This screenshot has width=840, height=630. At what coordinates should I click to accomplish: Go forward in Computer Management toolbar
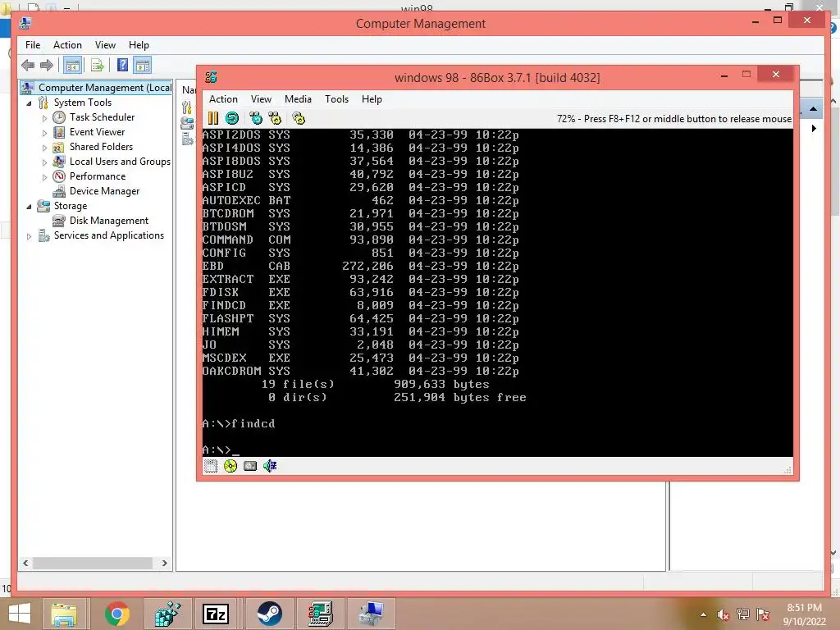click(47, 66)
